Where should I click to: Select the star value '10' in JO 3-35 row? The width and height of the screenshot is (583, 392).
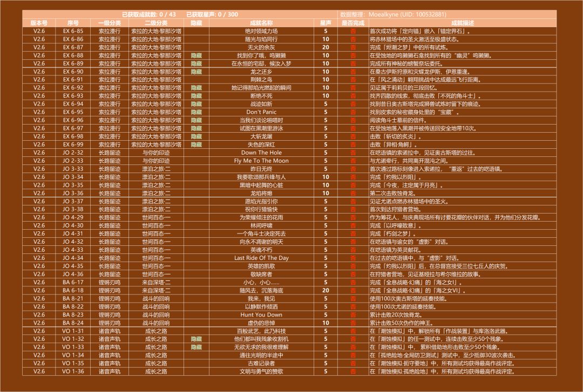326,185
